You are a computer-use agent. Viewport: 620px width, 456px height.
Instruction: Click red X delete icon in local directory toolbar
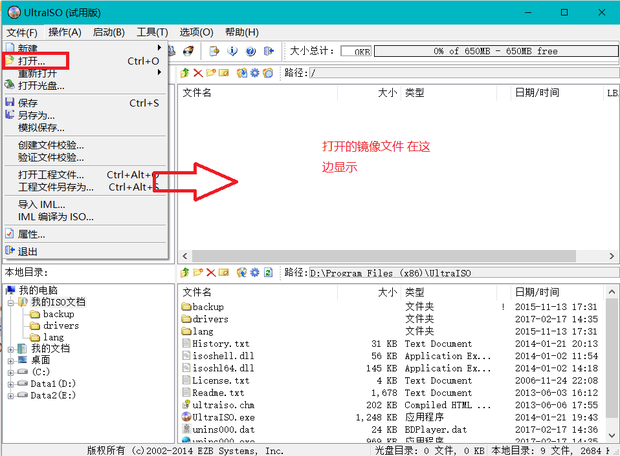pyautogui.click(x=211, y=272)
